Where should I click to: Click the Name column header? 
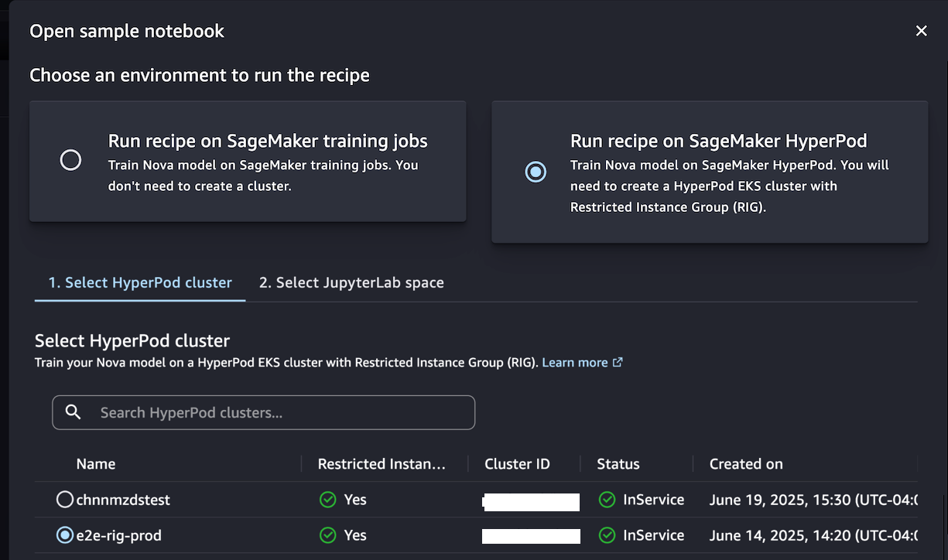(96, 464)
